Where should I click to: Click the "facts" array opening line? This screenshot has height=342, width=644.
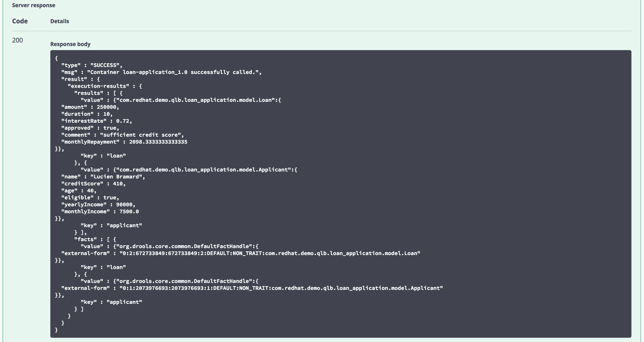95,240
